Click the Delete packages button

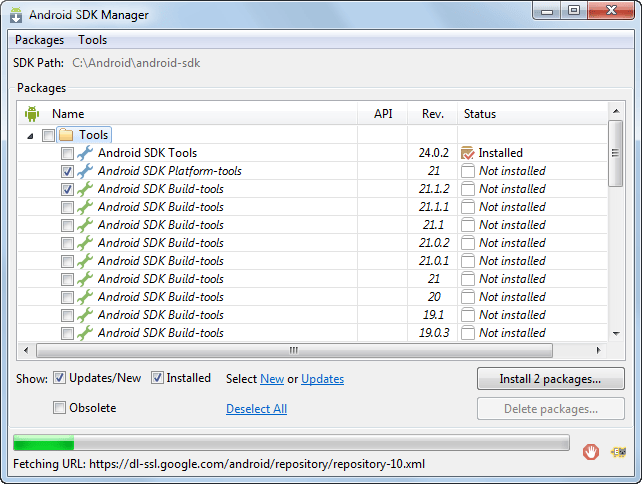[x=551, y=409]
